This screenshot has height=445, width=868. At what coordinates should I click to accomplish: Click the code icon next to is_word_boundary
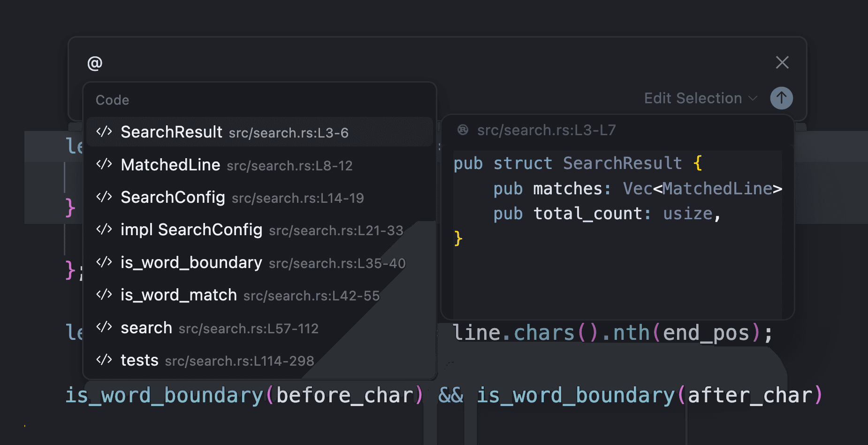(104, 262)
